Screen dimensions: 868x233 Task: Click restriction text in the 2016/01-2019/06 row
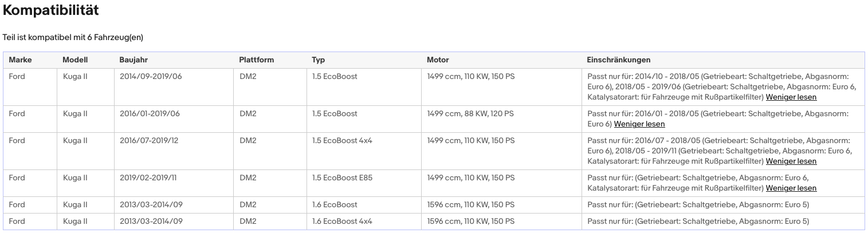pos(718,119)
